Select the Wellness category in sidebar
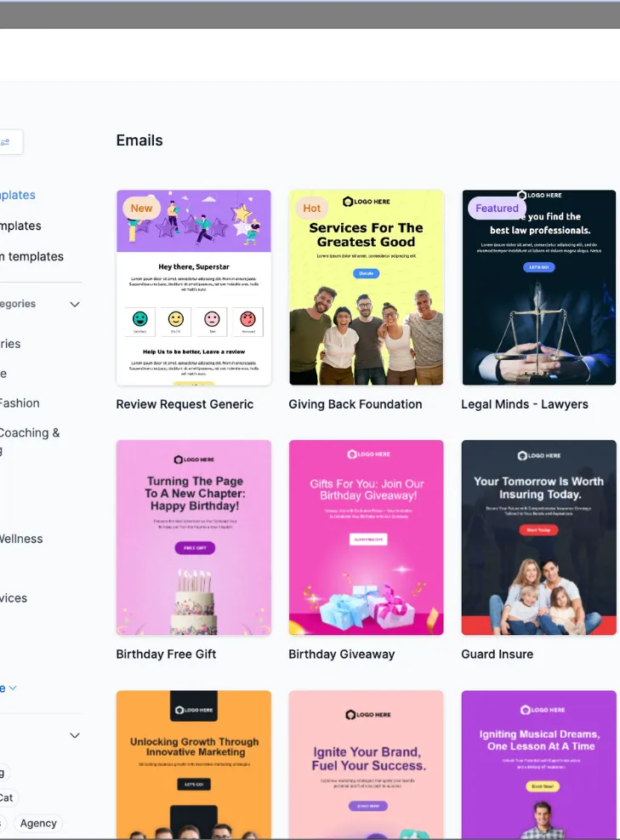Screen dimensions: 620x840 coord(21,539)
